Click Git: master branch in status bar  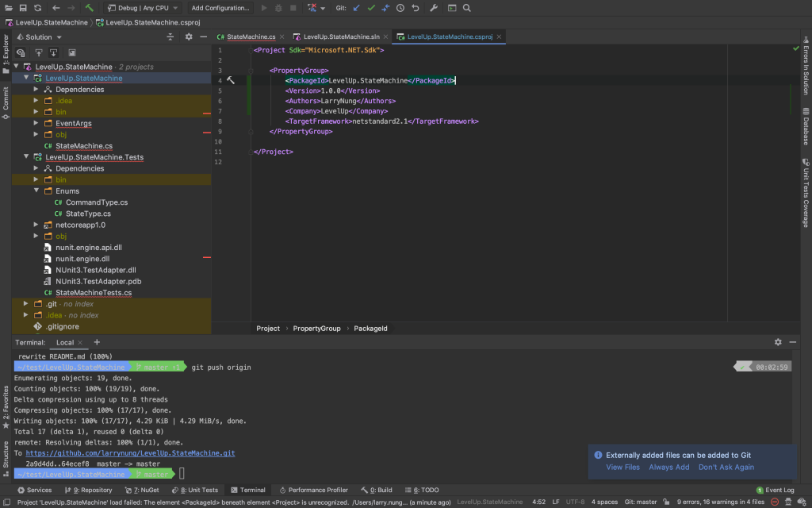(x=641, y=502)
